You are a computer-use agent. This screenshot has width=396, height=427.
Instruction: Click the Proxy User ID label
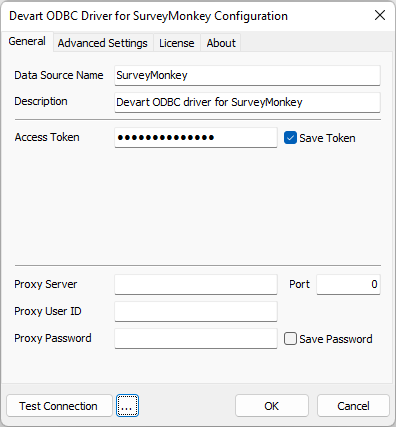point(48,311)
